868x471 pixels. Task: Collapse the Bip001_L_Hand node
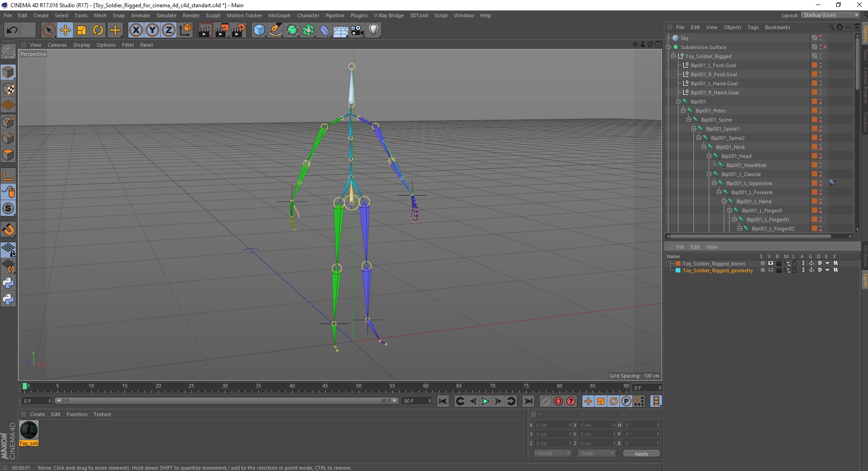[724, 201]
